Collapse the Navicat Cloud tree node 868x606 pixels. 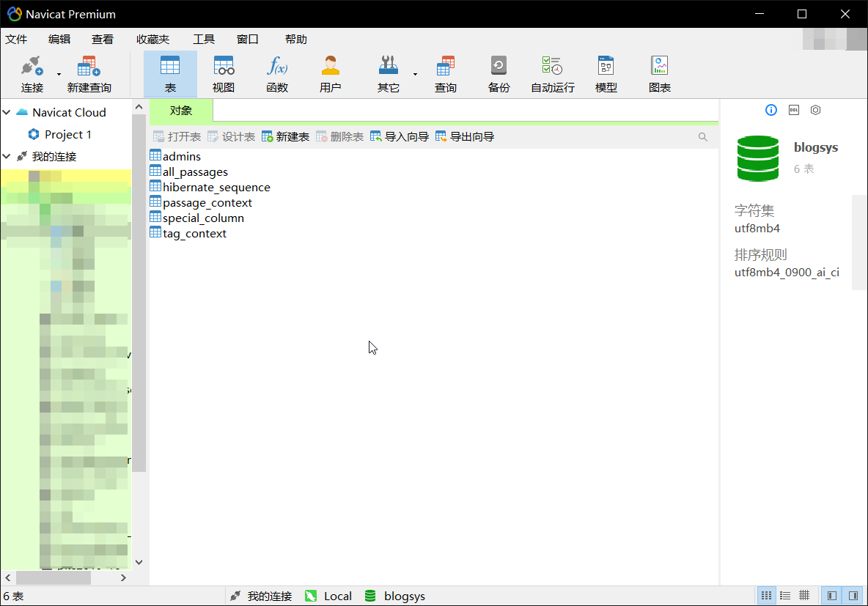[7, 112]
